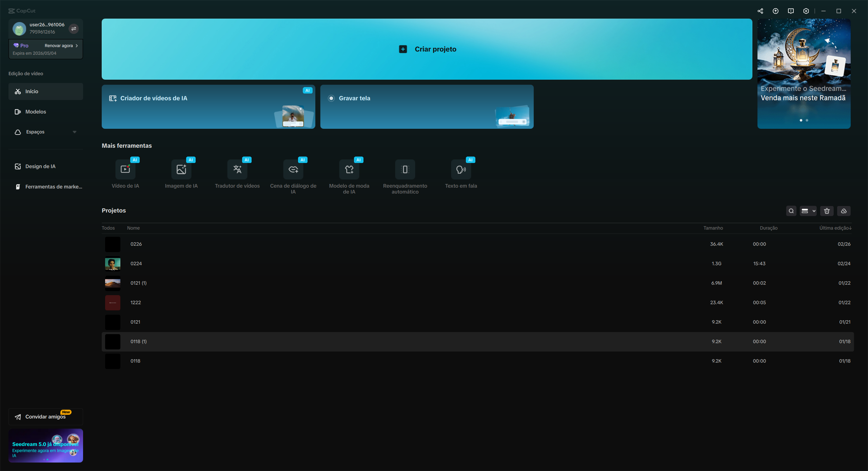The image size is (868, 471).
Task: Switch to the Modelos section
Action: coord(36,111)
